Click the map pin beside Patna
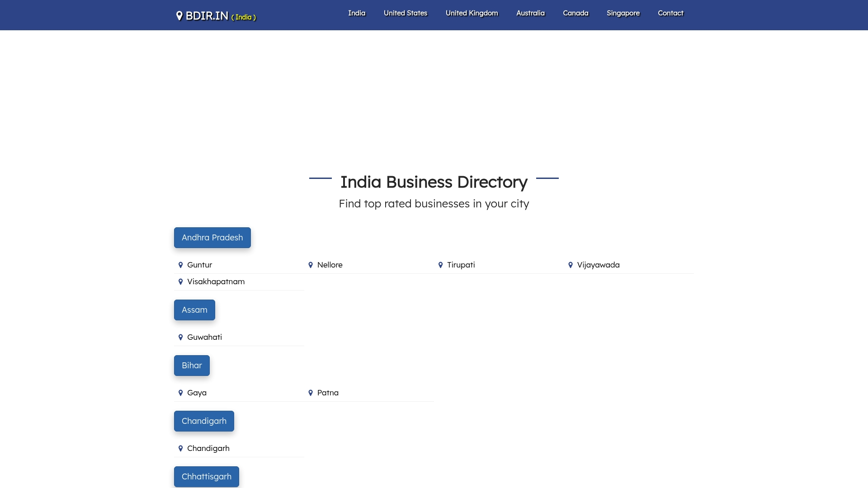This screenshot has width=868, height=488. (x=311, y=393)
